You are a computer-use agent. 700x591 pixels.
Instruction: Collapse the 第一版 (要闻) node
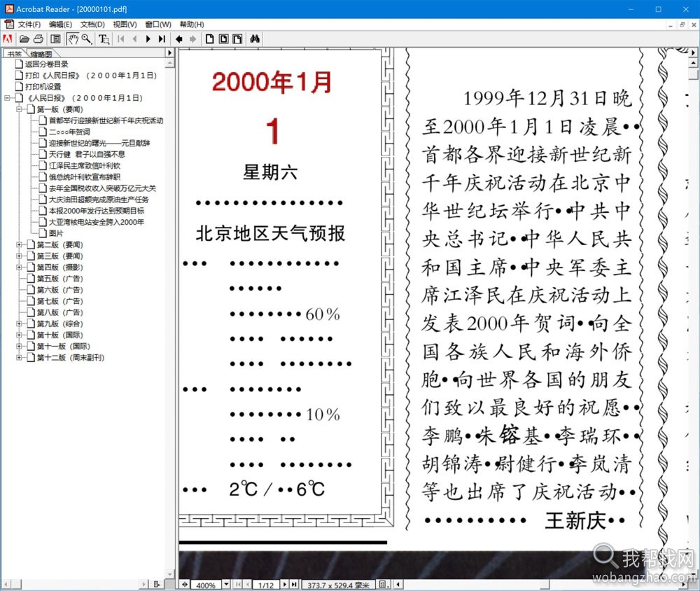(19, 109)
